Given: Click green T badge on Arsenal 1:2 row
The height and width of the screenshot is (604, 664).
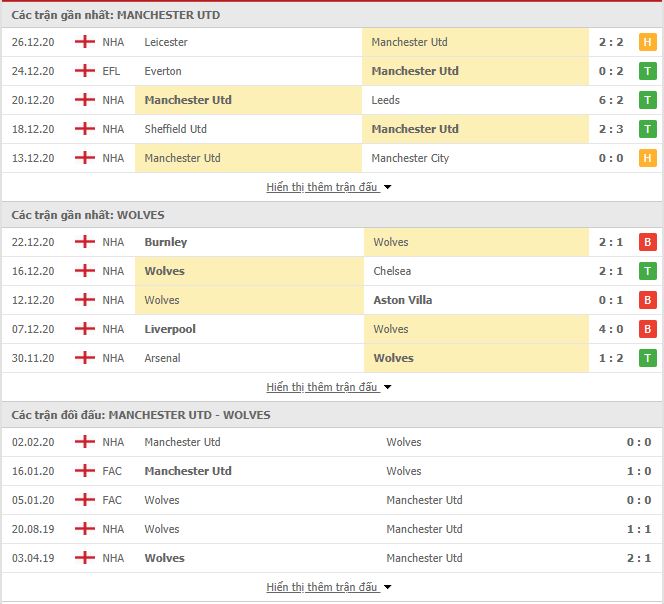Looking at the screenshot, I should pos(647,359).
